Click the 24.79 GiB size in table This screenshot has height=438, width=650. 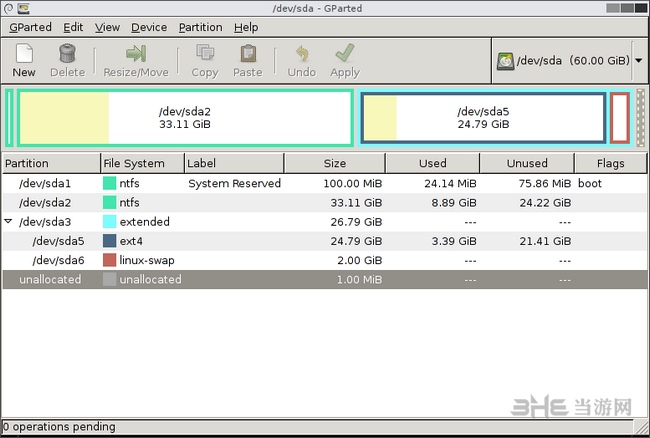(x=356, y=241)
